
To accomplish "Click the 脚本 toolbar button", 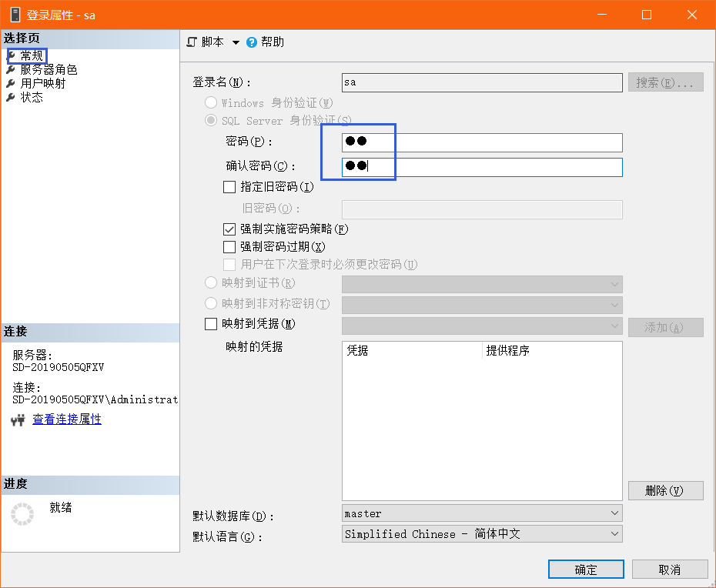I will [212, 42].
